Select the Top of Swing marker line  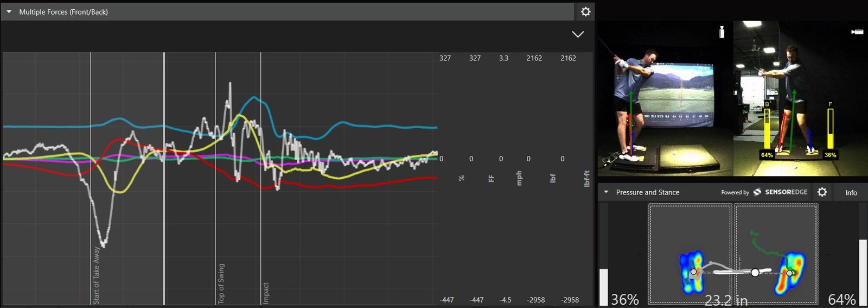pos(215,178)
